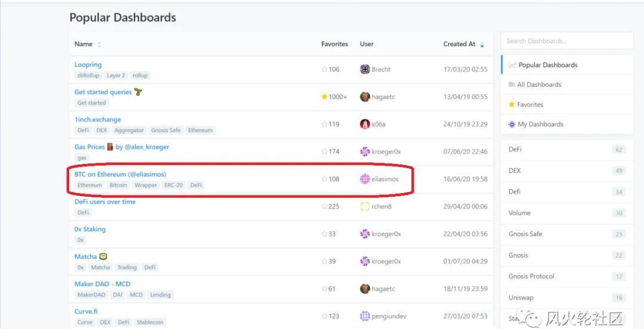Viewport: 644px width, 329px height.
Task: Unfavorite the Get started queries star
Action: pyautogui.click(x=324, y=97)
